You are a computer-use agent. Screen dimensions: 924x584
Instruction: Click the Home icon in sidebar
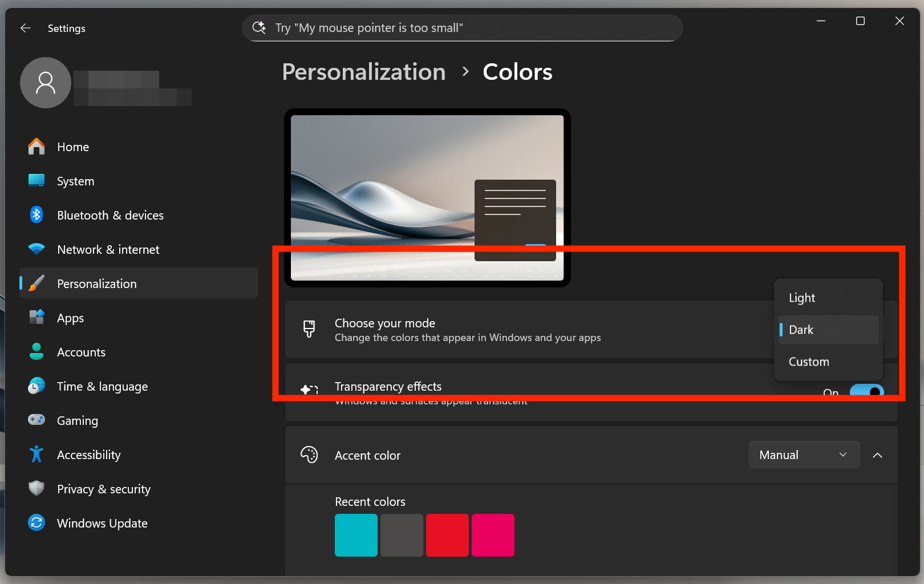click(x=37, y=147)
